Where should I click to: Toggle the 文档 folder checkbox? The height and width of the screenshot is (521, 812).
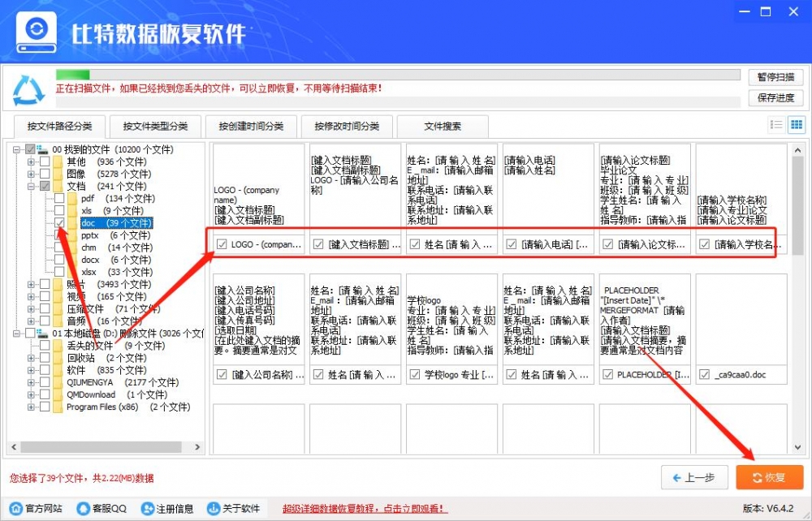(45, 187)
